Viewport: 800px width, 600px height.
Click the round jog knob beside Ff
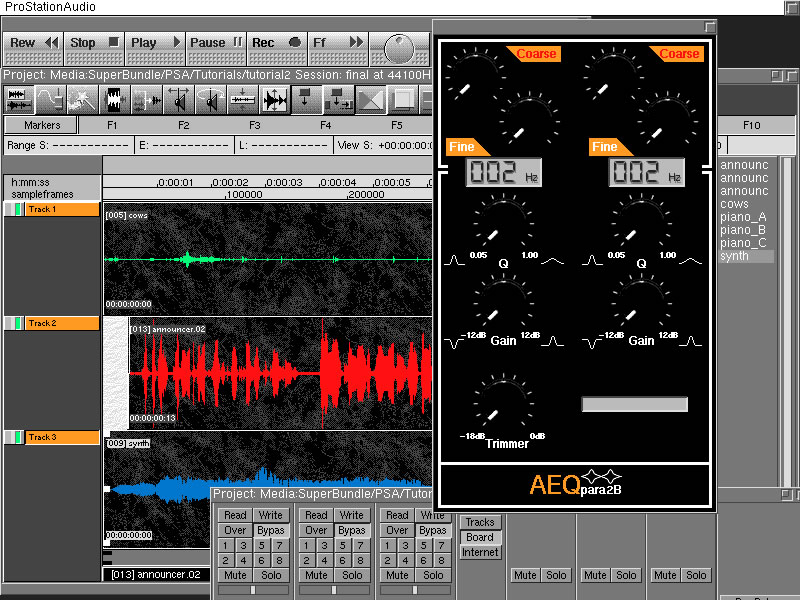[x=399, y=49]
